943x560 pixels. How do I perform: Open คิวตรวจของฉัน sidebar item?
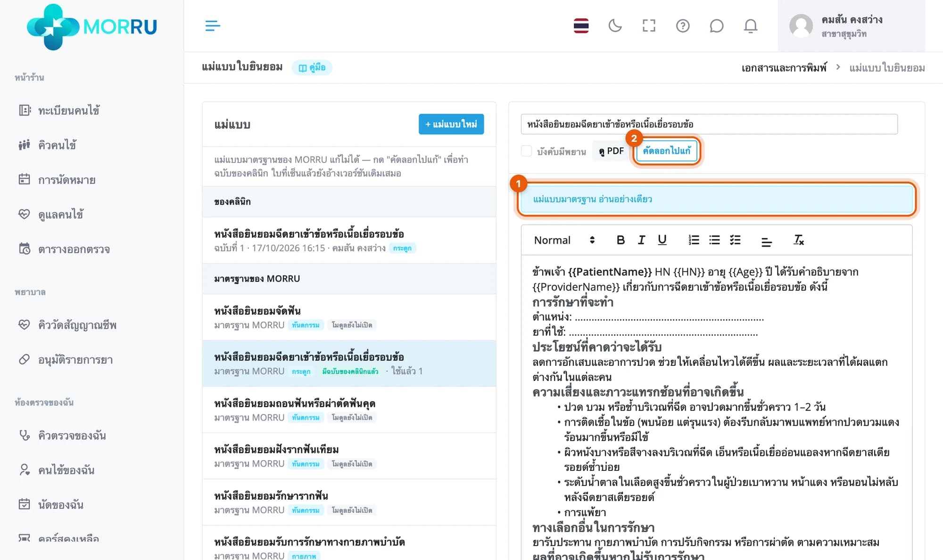(x=62, y=435)
